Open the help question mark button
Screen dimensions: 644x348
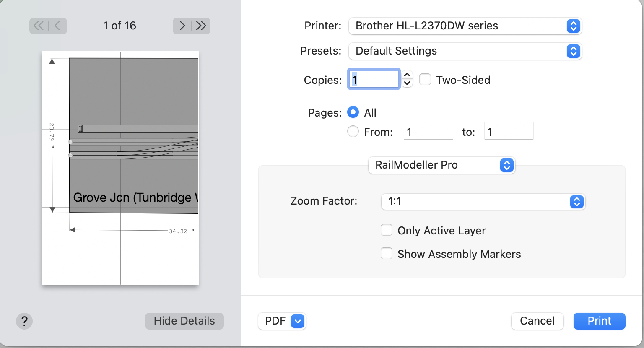[x=24, y=321]
